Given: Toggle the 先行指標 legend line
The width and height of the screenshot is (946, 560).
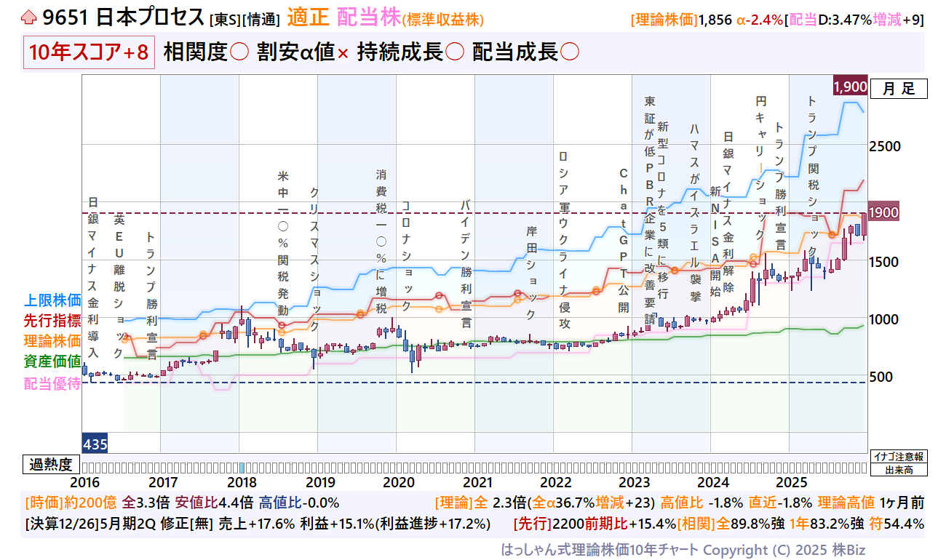Looking at the screenshot, I should (52, 321).
